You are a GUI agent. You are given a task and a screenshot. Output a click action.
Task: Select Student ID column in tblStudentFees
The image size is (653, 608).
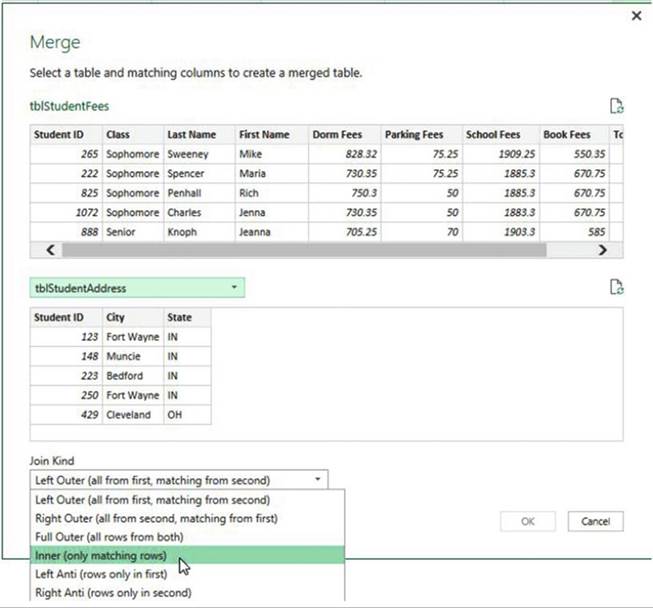click(x=59, y=134)
